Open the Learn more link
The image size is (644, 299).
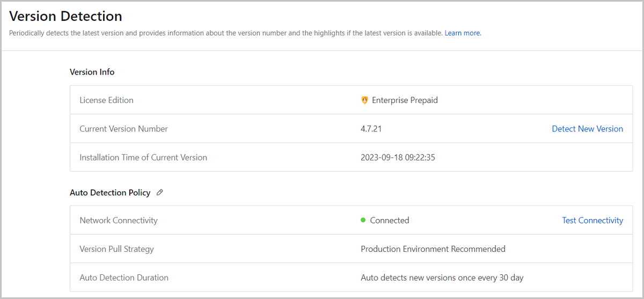(463, 33)
